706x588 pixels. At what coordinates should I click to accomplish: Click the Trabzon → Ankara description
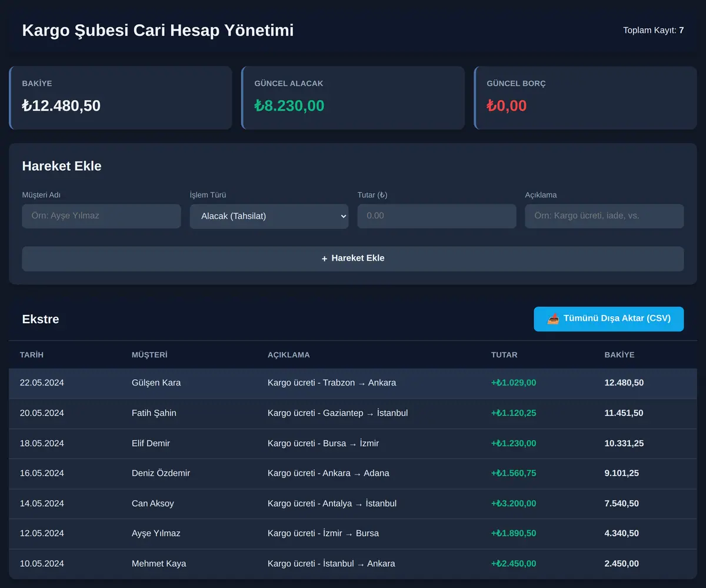[x=332, y=383]
